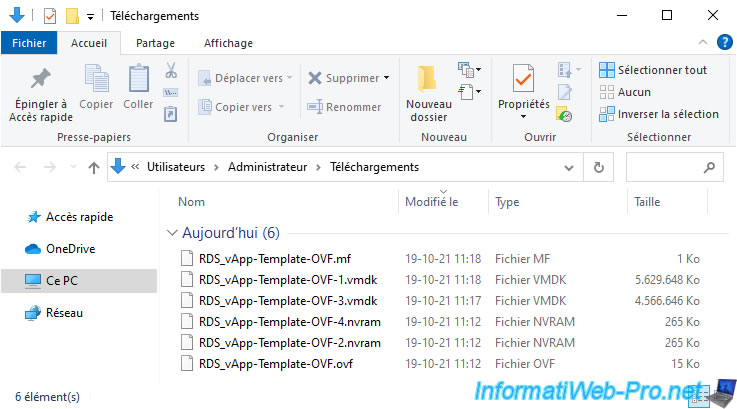Click the Forward navigation arrow
The image size is (737, 409).
coord(50,167)
